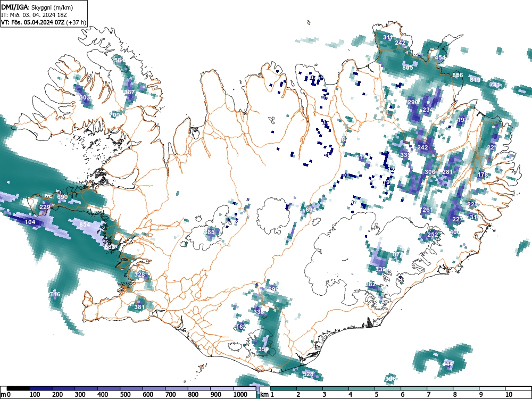Click the title 'DMI/IGA: Skyggni (m/km)'

[37, 7]
